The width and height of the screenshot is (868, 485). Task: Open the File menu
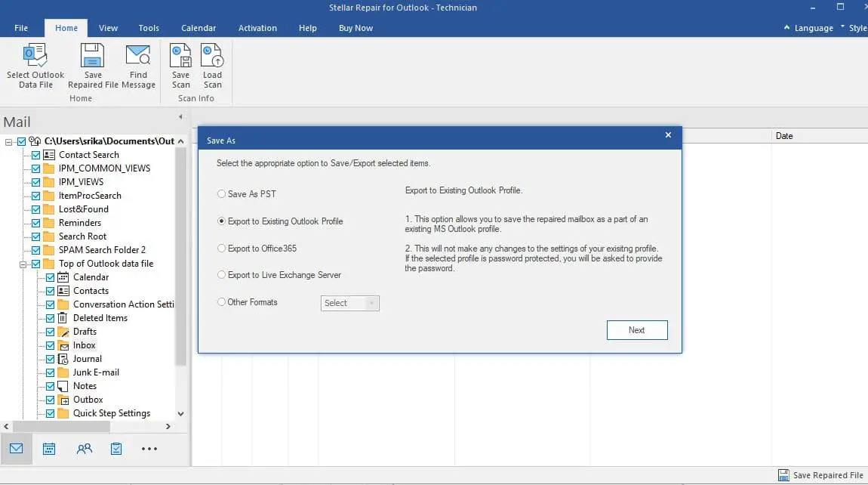pos(21,28)
